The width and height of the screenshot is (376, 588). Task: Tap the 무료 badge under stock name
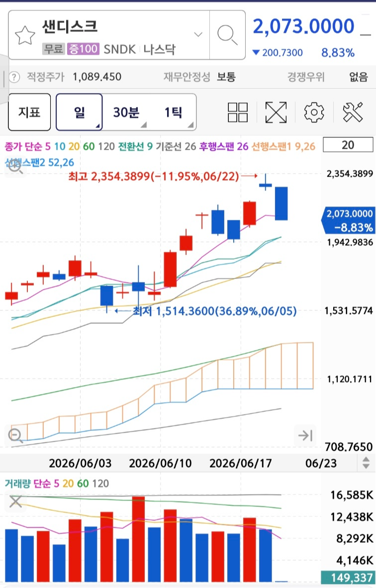[54, 49]
